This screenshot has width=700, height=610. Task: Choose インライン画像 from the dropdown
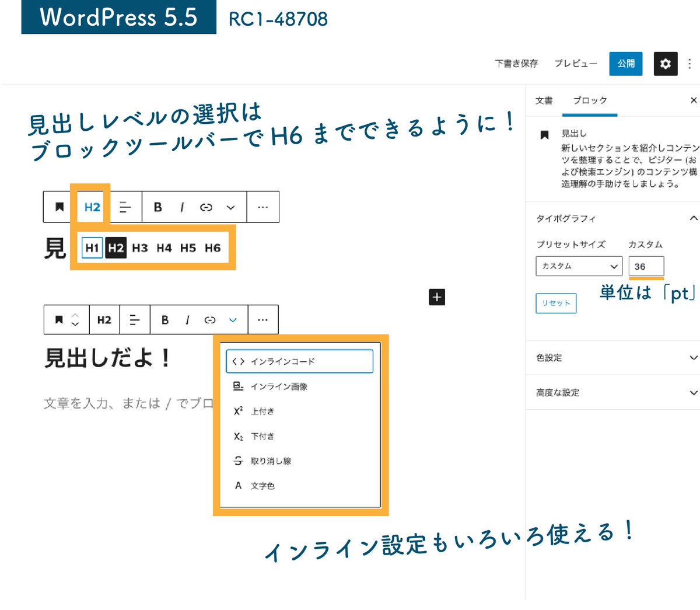click(x=299, y=386)
